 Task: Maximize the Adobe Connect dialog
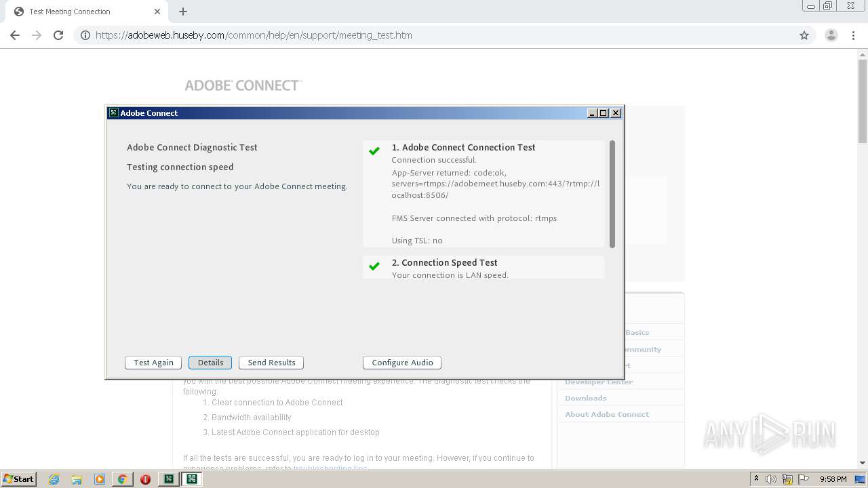(604, 113)
